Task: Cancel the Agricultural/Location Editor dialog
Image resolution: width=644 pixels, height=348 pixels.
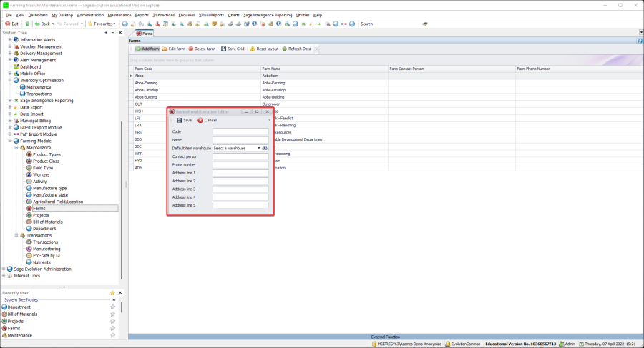Action: [x=207, y=120]
